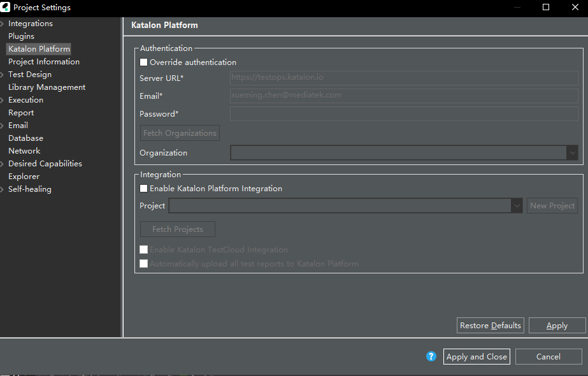
Task: Click Restore Defaults
Action: tap(491, 326)
